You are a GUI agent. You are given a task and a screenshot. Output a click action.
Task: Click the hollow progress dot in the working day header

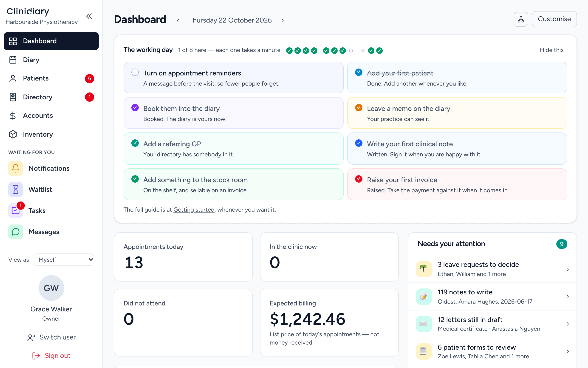coord(351,51)
